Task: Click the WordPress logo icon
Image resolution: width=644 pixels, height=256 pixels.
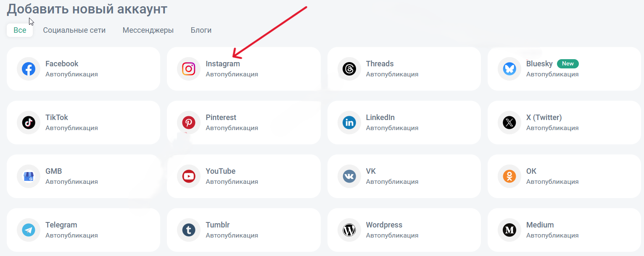Action: pyautogui.click(x=349, y=230)
